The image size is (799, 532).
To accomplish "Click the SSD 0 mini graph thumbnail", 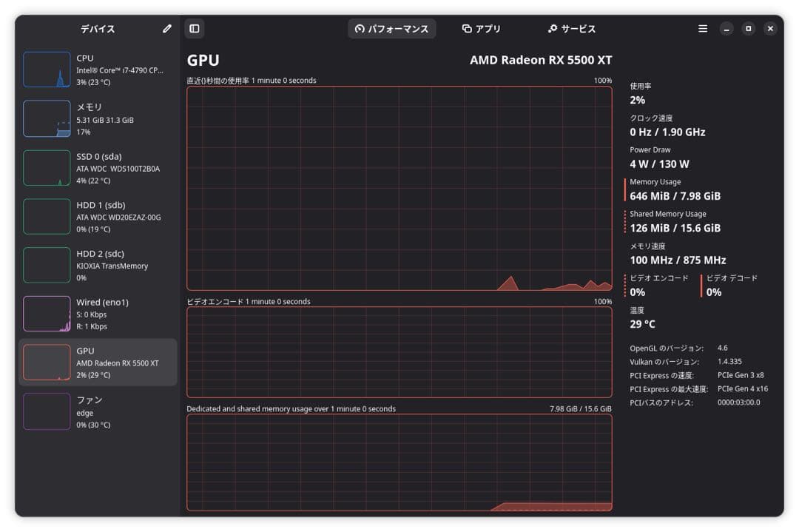I will tap(47, 168).
